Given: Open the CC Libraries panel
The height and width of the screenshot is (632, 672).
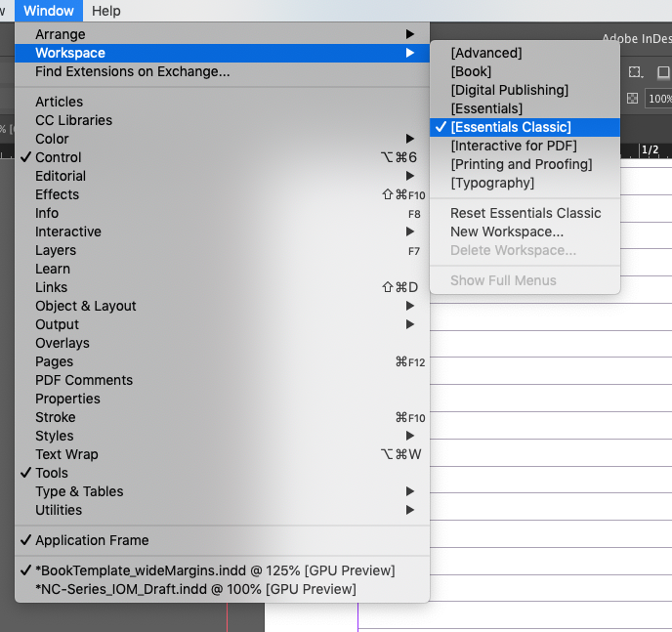Looking at the screenshot, I should point(222,120).
